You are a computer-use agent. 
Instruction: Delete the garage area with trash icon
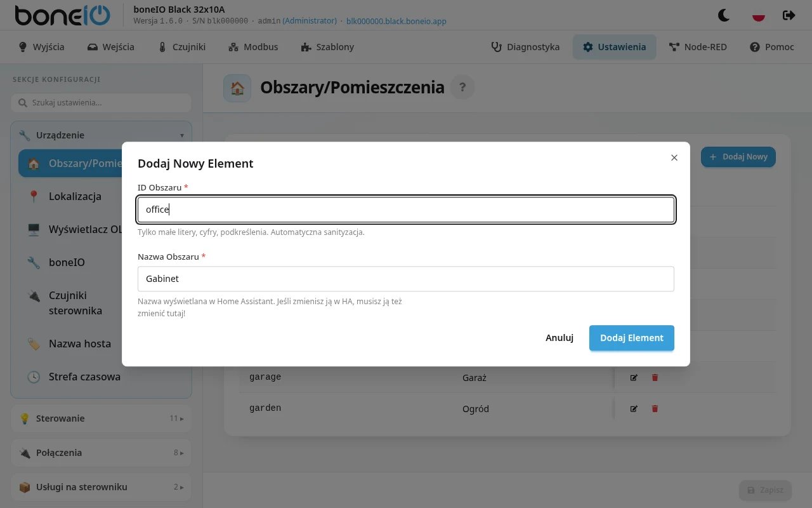tap(655, 377)
